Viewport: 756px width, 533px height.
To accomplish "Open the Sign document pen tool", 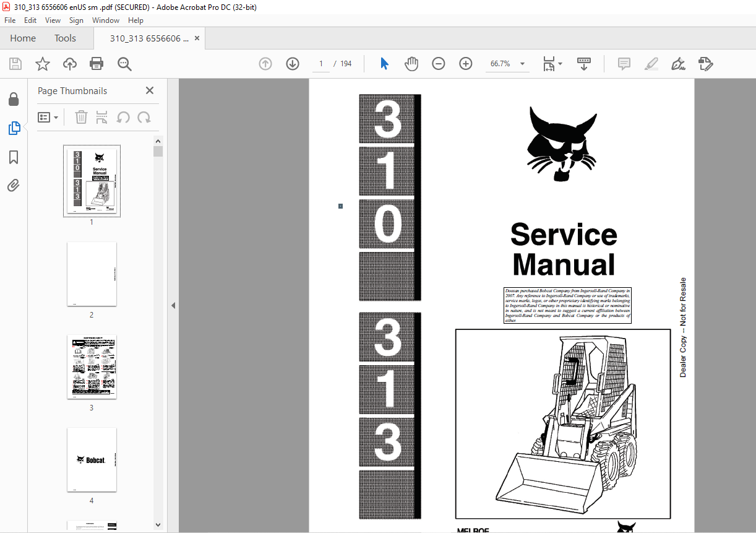I will pos(679,64).
